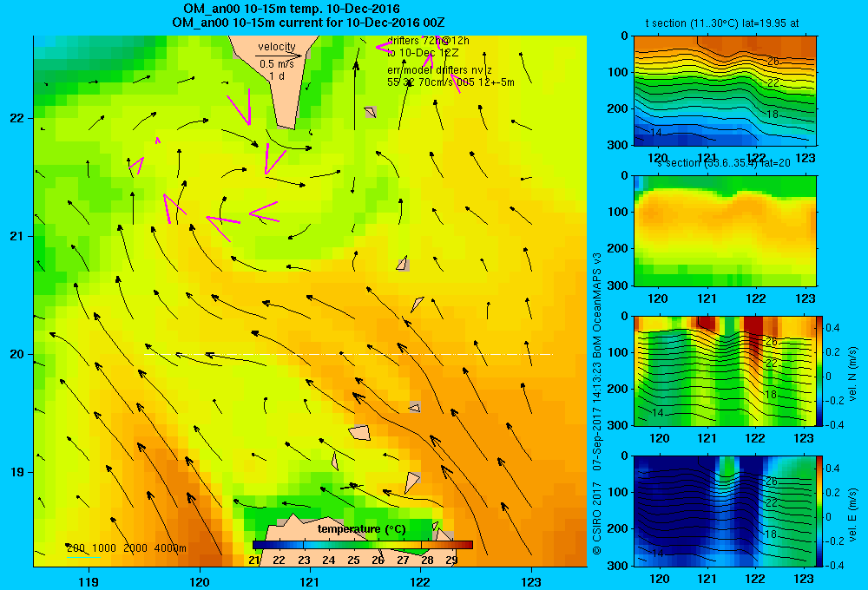Click the '0.4' top tick of vel. N colorbar
The width and height of the screenshot is (868, 590).
(832, 328)
